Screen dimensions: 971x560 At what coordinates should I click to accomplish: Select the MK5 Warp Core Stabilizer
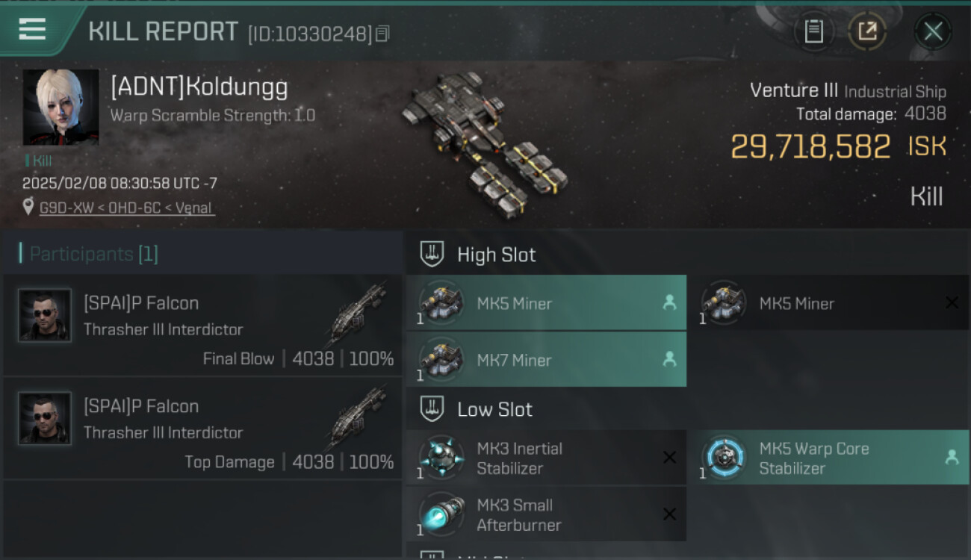tap(828, 458)
